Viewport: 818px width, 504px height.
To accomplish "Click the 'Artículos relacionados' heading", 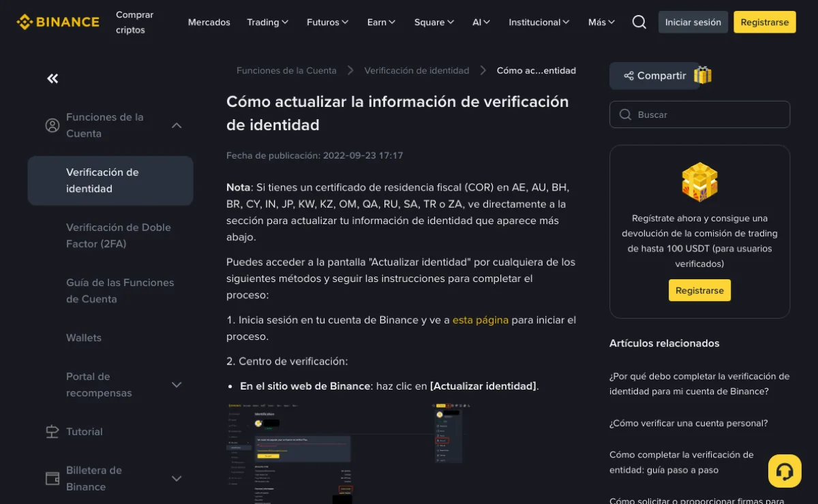I will [x=665, y=343].
